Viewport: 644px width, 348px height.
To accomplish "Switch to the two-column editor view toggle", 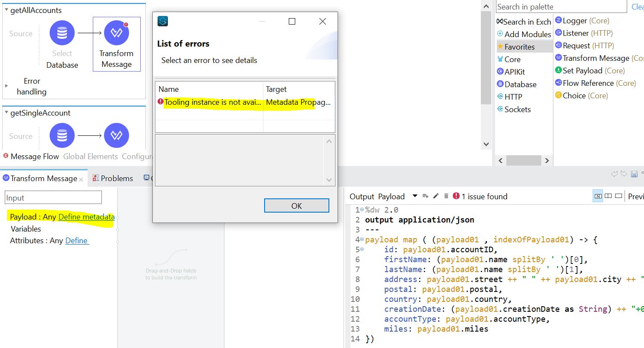I will coord(608,196).
